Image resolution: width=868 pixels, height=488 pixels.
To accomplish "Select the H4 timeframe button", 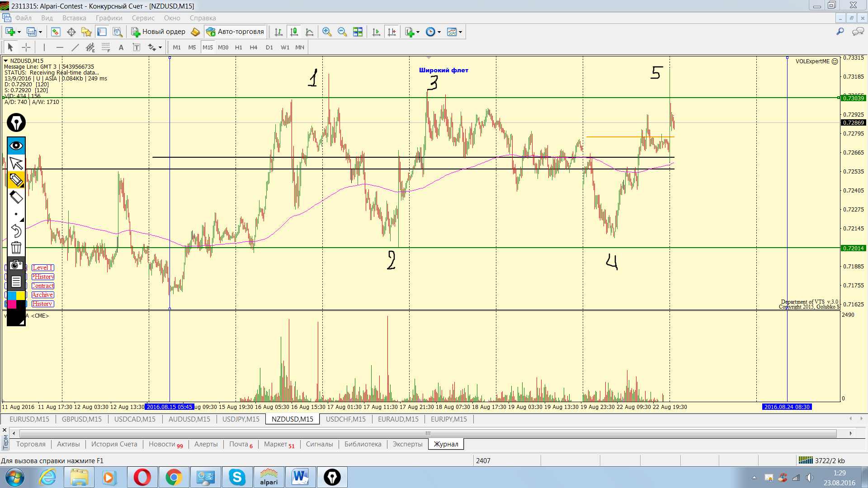I will [253, 47].
